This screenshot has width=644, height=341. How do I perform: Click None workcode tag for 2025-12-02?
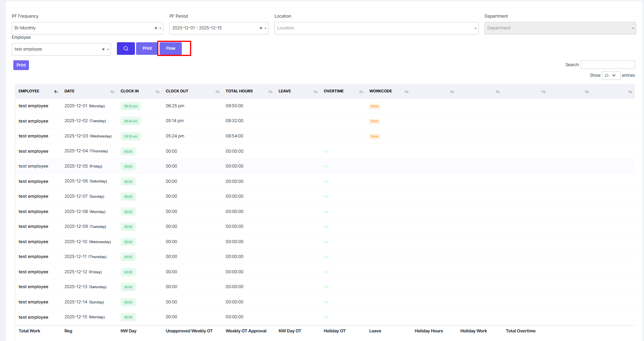374,121
